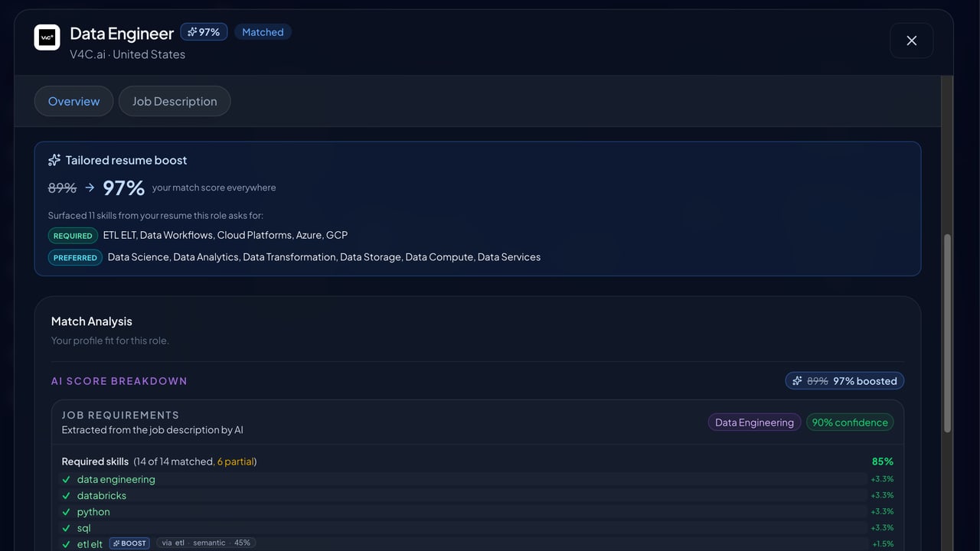Click the panel's vertical scrollbar thumb
This screenshot has width=980, height=551.
(948, 334)
